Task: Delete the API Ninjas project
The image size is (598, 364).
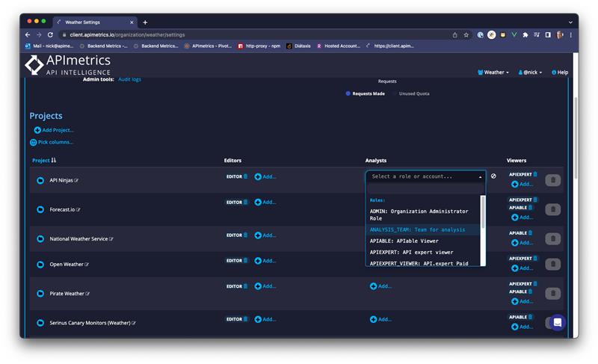Action: (552, 180)
